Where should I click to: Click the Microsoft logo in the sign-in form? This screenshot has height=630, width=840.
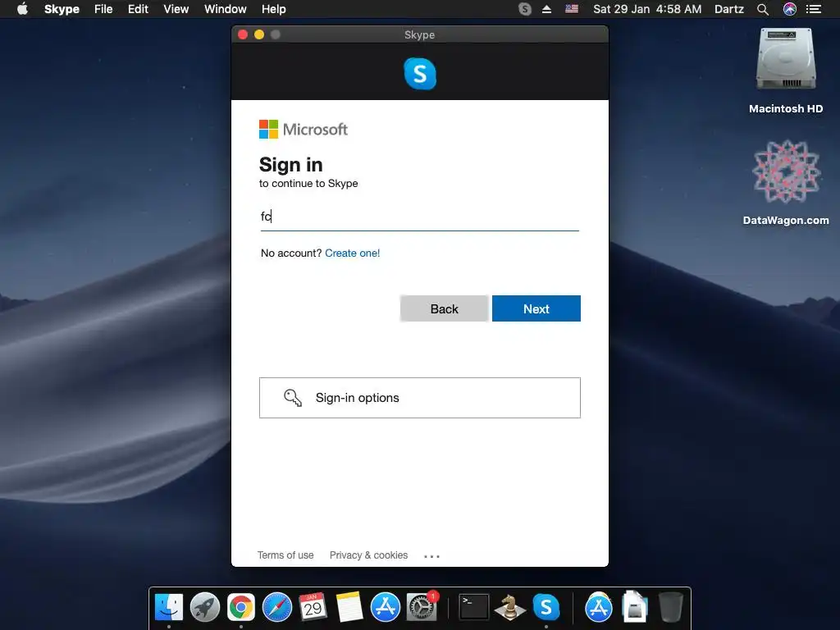304,129
